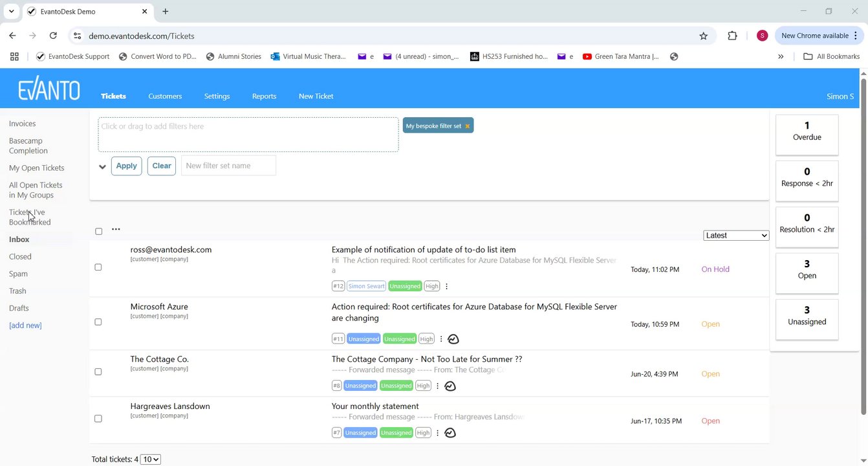Open tickets-per-page dropdown showing 10
The image size is (868, 466).
[151, 460]
